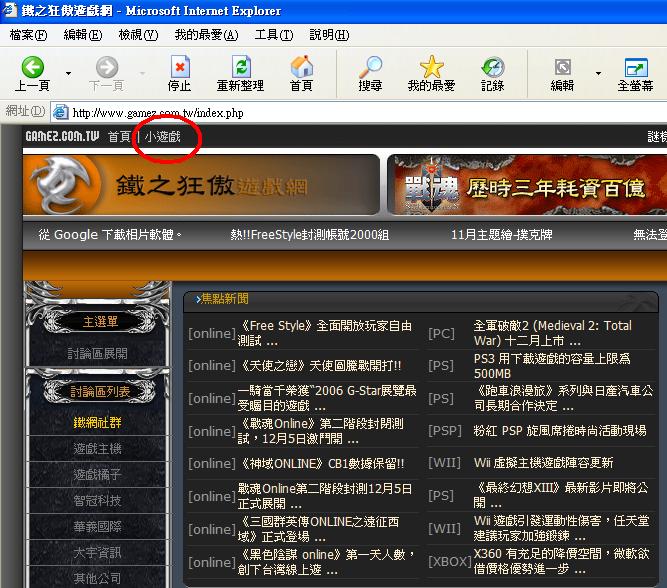Click the Edit (編輯) toolbar icon
The image size is (667, 588).
tap(563, 67)
